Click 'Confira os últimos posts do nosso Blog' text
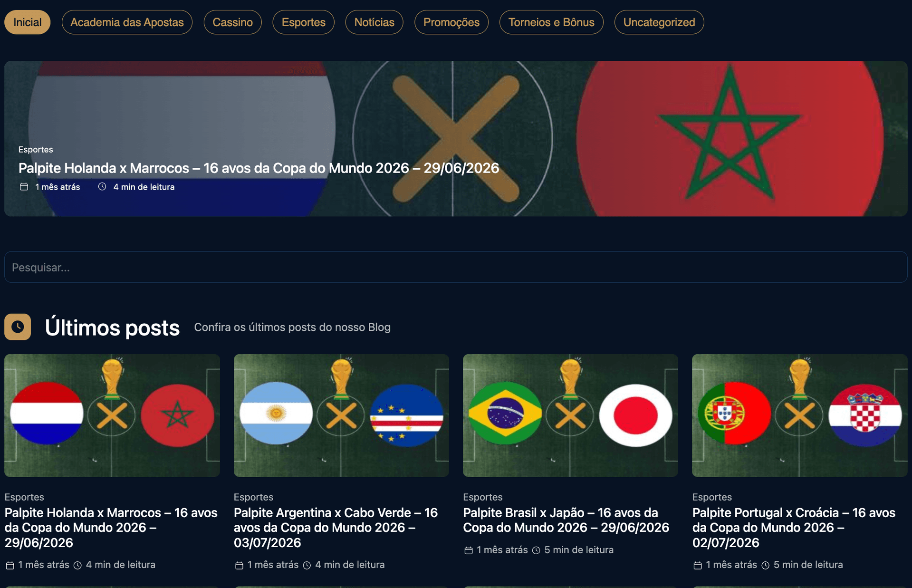The width and height of the screenshot is (912, 588). 292,328
